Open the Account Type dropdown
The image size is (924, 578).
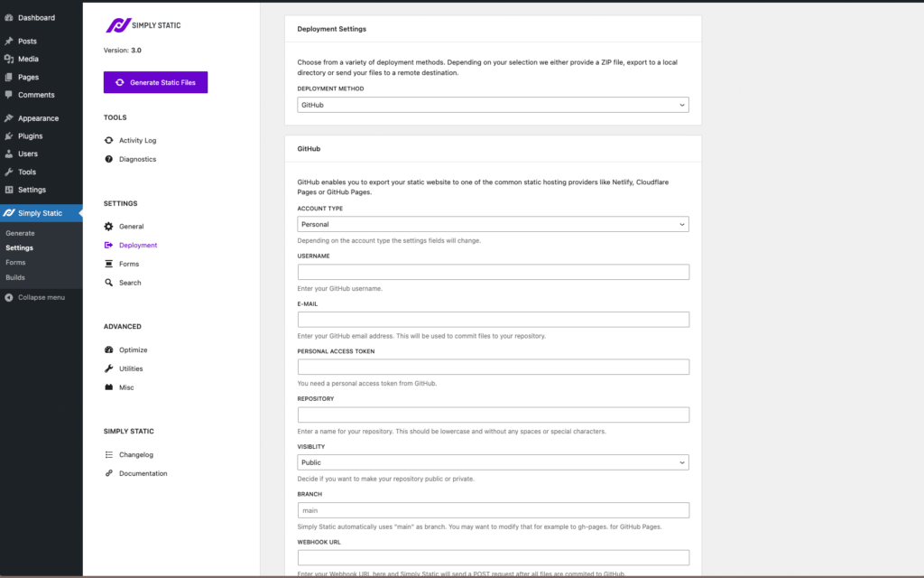pos(493,224)
